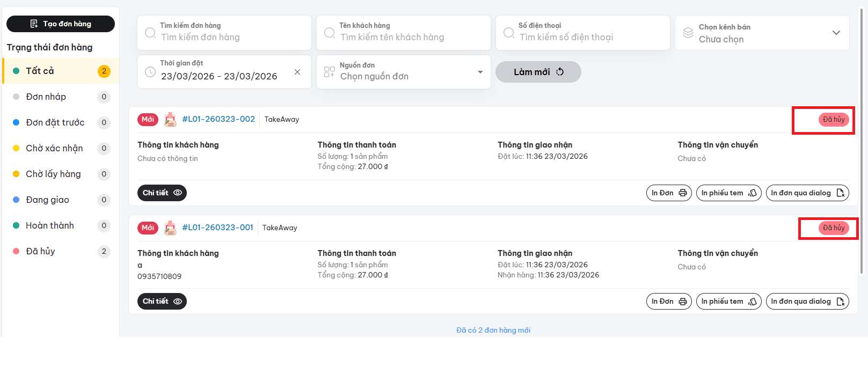The height and width of the screenshot is (381, 868).
Task: Click In đơn qua dialog for order 002
Action: point(807,193)
